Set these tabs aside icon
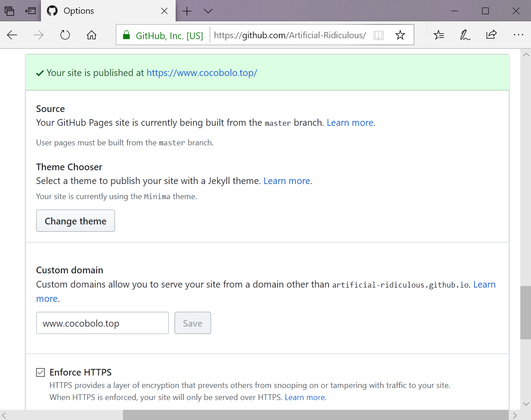The width and height of the screenshot is (531, 420). tap(31, 11)
